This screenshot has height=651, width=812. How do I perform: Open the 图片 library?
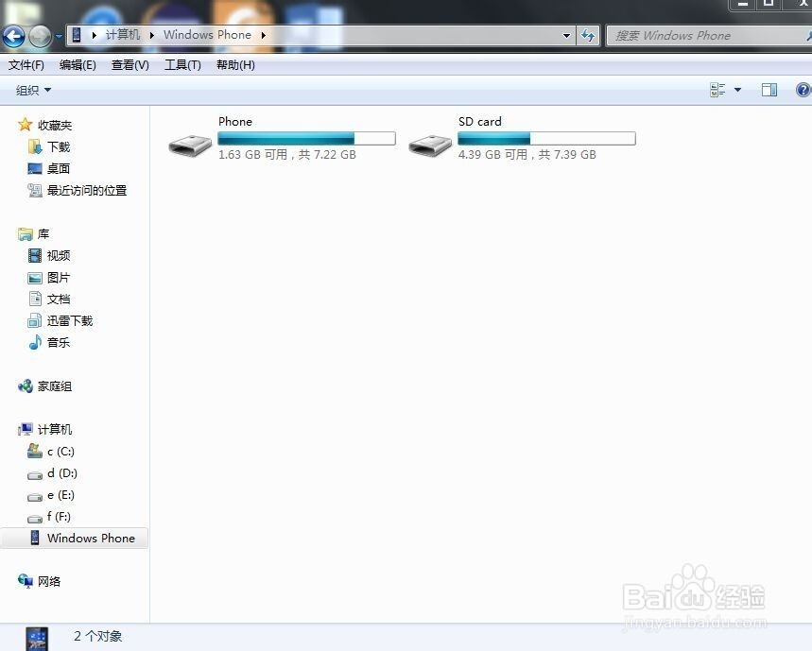pos(59,278)
